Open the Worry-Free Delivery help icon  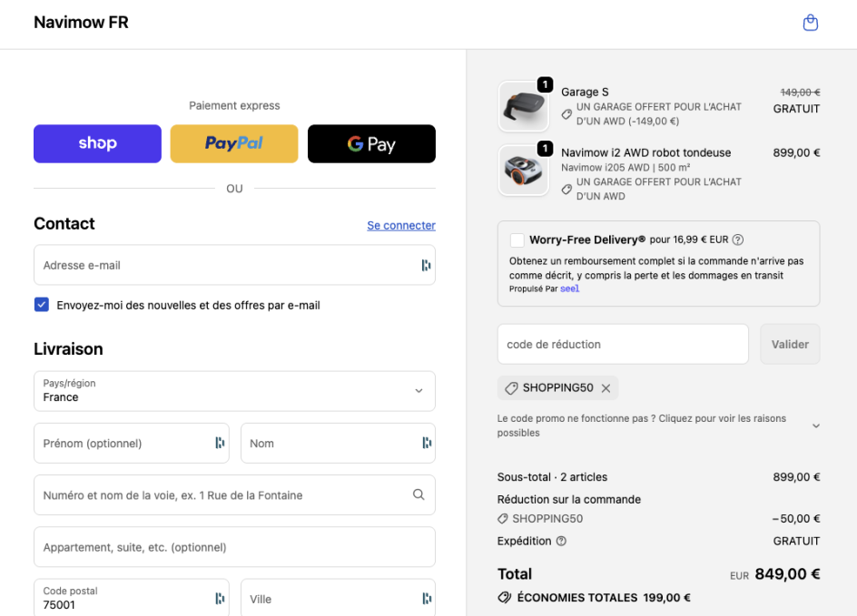[x=738, y=240]
